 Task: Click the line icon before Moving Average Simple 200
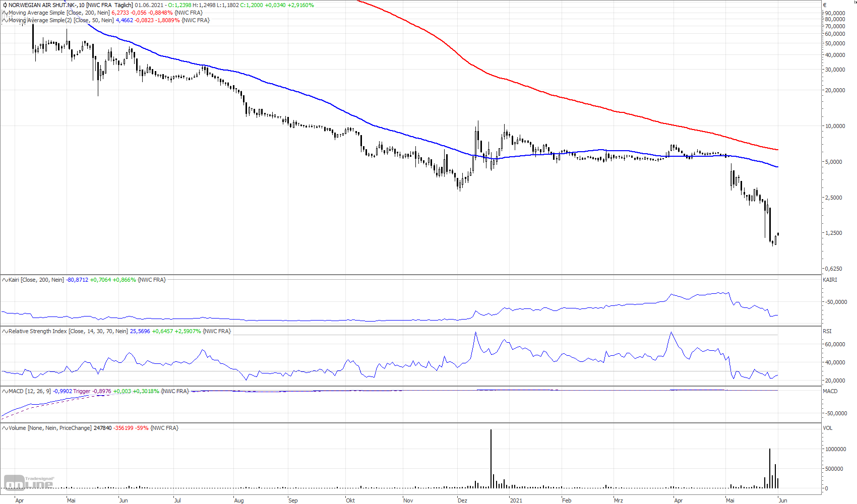5,13
